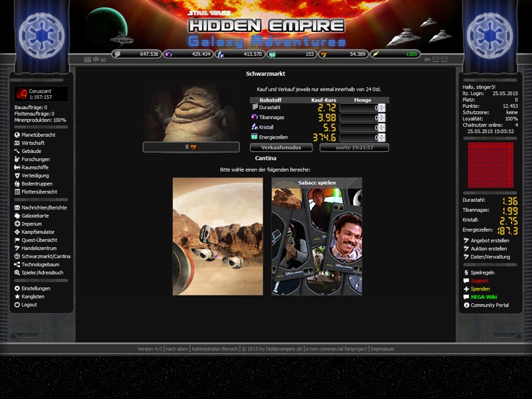Viewport: 532px width, 399px height.
Task: Increase the Durastahl Menge with the up arrow
Action: [382, 106]
